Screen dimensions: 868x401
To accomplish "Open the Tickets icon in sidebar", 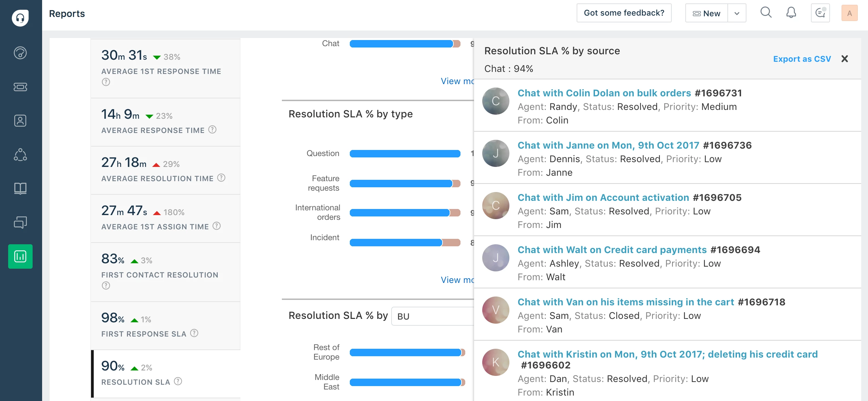I will tap(20, 87).
